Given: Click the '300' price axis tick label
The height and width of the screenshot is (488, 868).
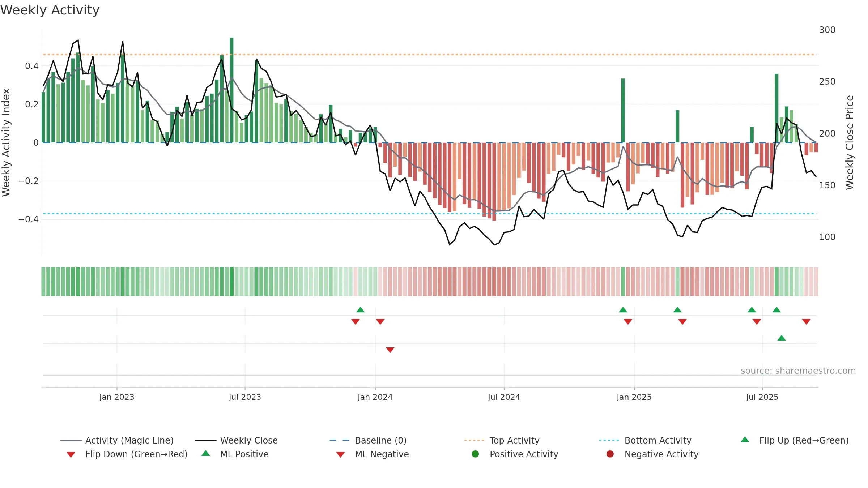Looking at the screenshot, I should click(827, 30).
